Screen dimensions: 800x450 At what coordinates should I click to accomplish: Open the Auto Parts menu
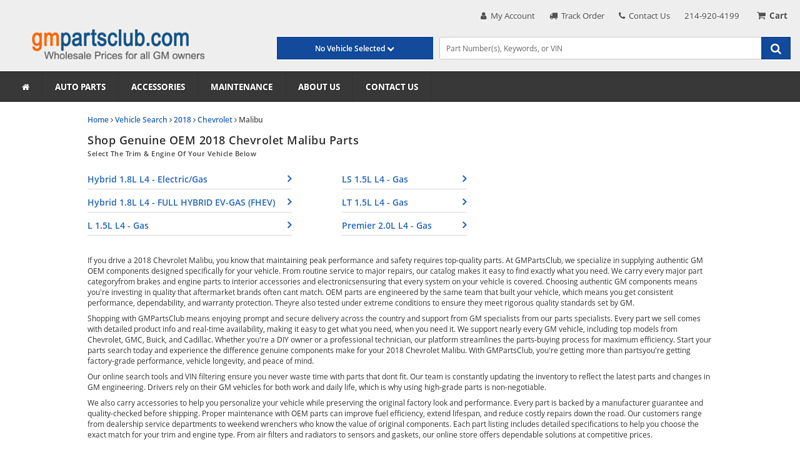click(x=80, y=87)
